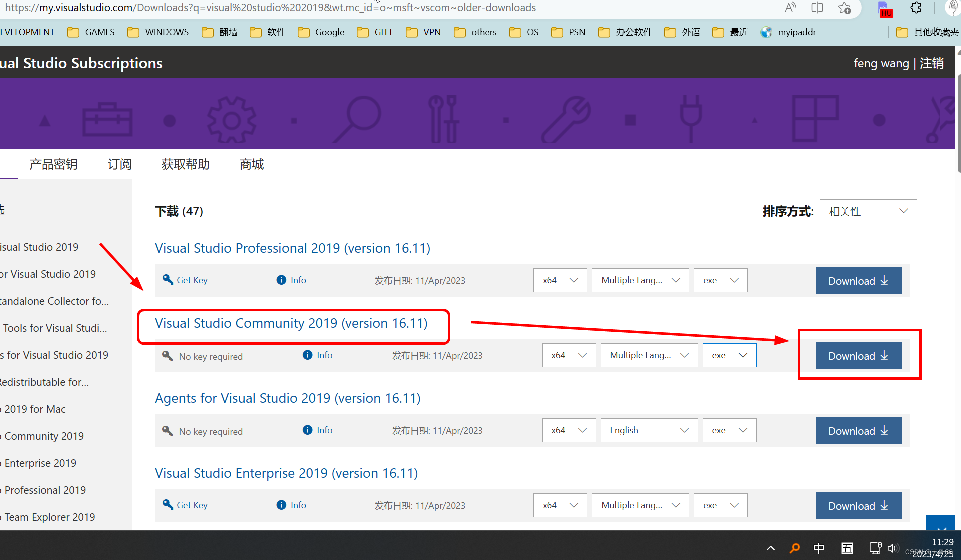
Task: Click the 中 input language indicator
Action: 819,548
